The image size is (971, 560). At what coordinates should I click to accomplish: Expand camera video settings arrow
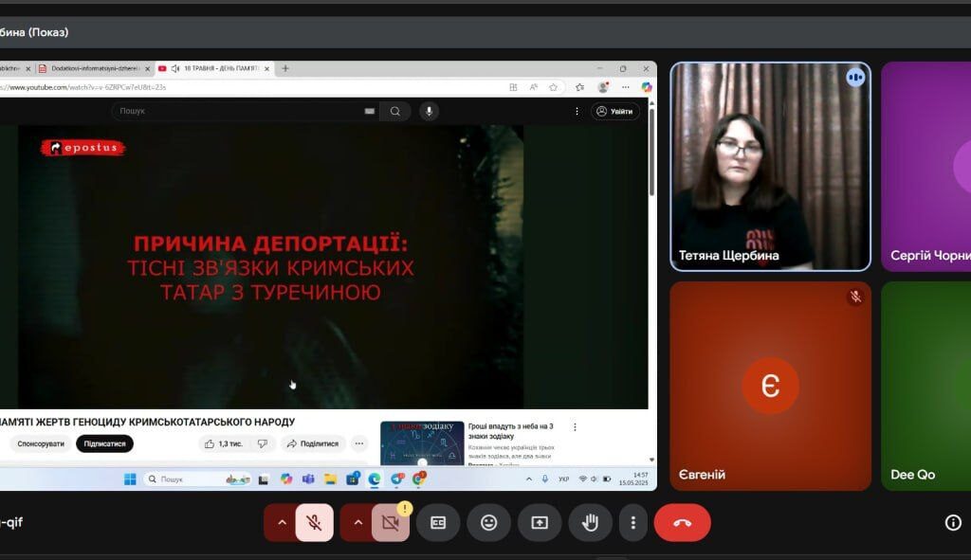357,523
